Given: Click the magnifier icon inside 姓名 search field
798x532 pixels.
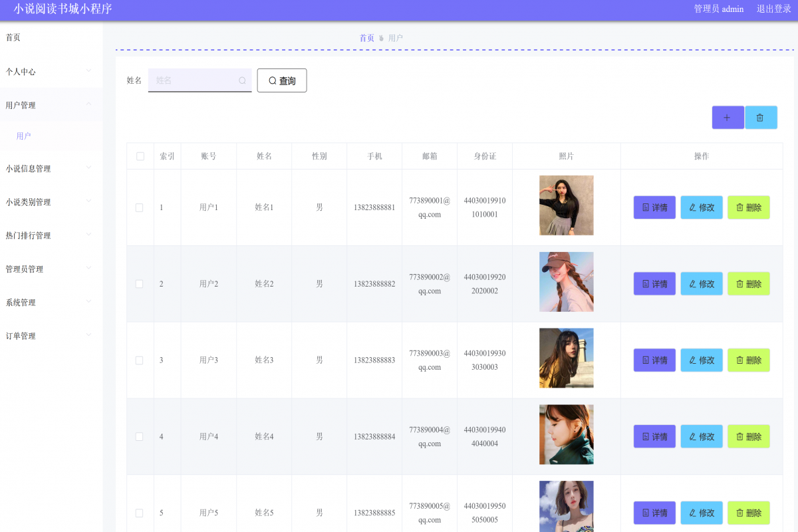Looking at the screenshot, I should point(242,80).
